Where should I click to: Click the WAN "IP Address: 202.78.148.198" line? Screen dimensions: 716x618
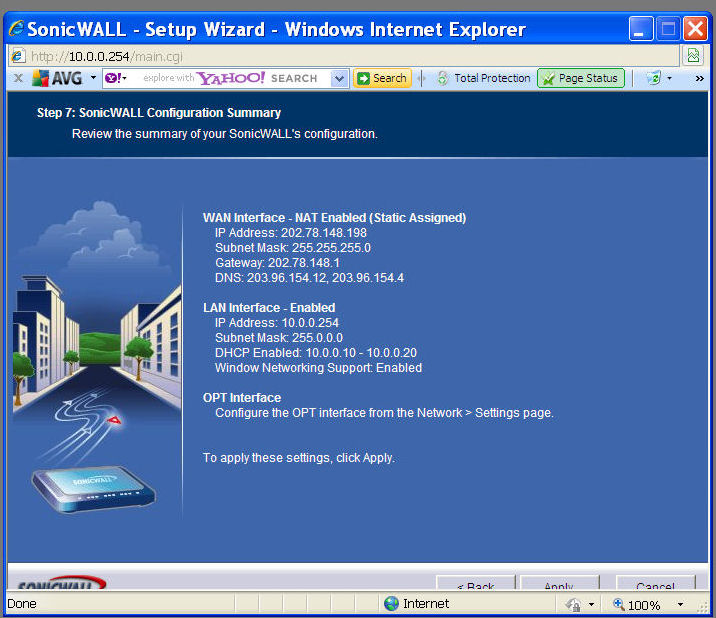pos(290,233)
